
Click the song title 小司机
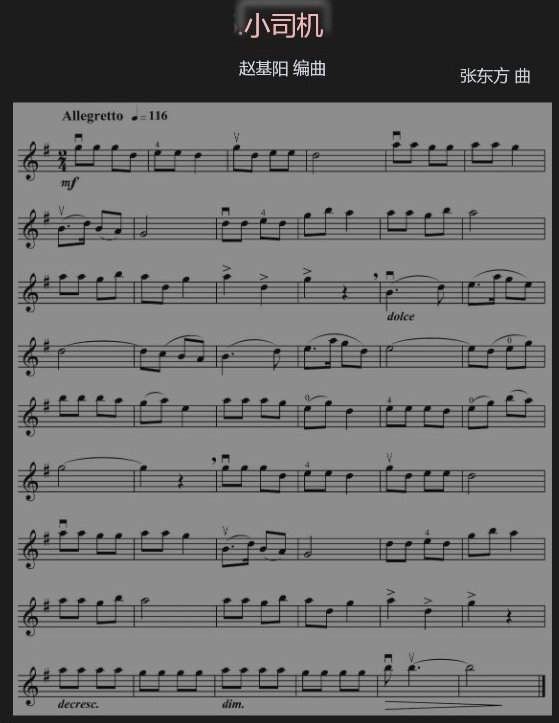(x=283, y=25)
